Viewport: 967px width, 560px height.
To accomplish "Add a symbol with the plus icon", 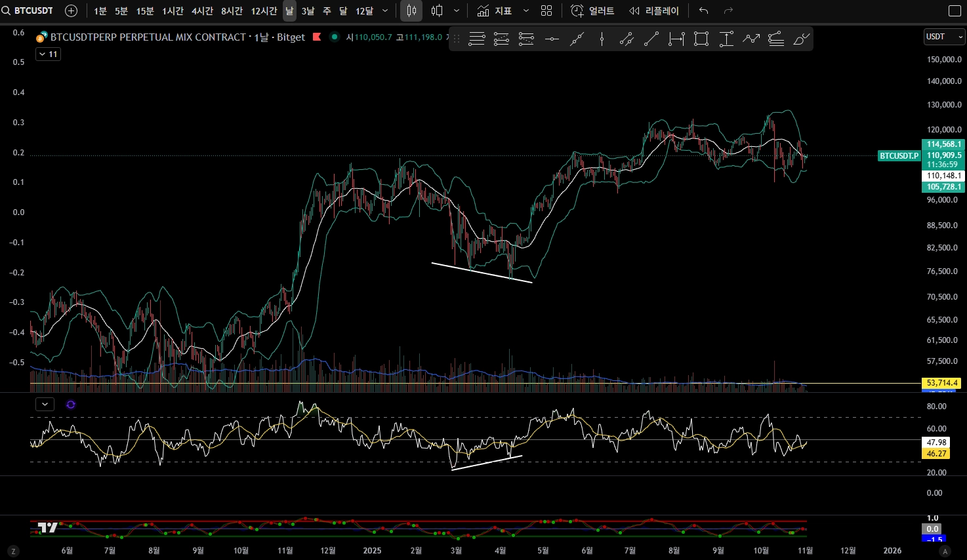I will click(72, 10).
